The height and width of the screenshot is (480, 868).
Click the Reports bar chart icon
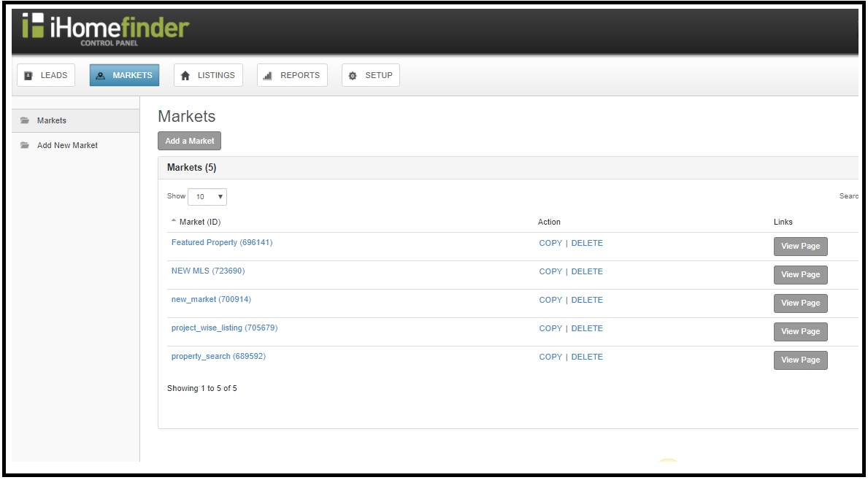pos(269,74)
